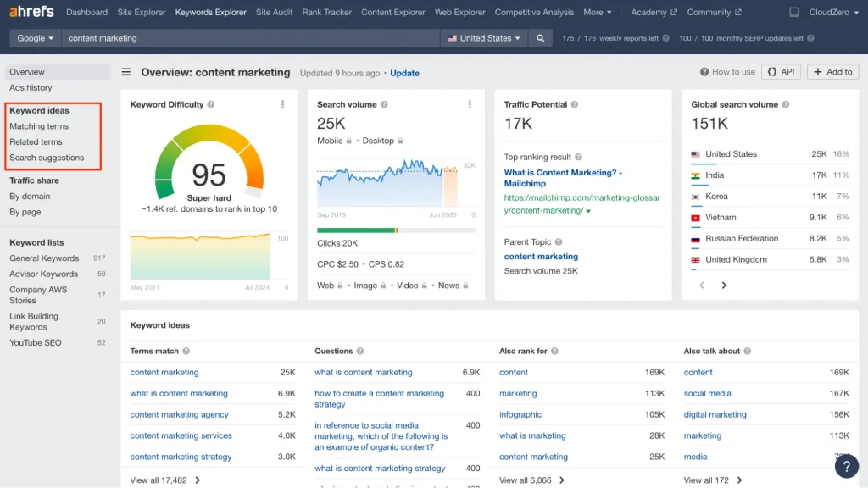Click the three-dot menu on Keyword Difficulty
Viewport: 868px width, 488px height.
click(x=283, y=103)
